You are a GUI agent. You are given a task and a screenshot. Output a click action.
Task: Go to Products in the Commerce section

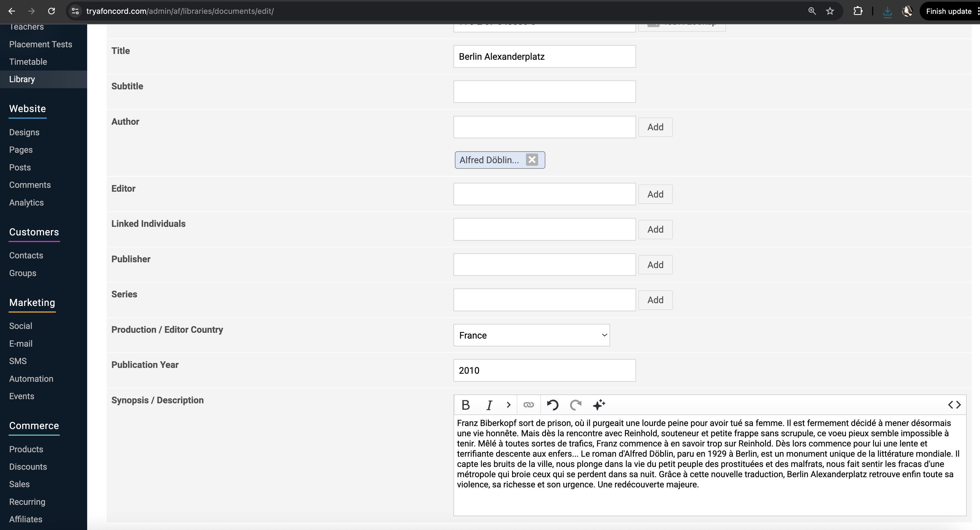pyautogui.click(x=26, y=449)
